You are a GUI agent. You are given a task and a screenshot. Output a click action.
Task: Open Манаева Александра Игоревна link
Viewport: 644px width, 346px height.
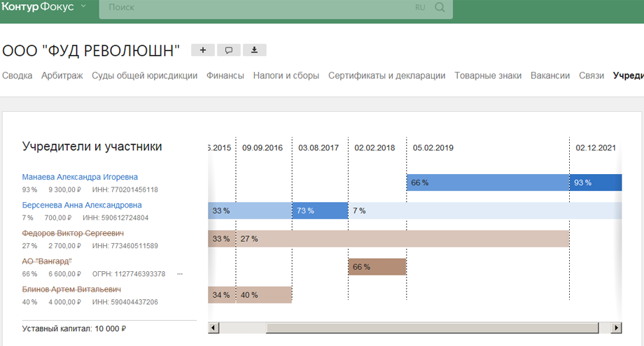coord(80,177)
